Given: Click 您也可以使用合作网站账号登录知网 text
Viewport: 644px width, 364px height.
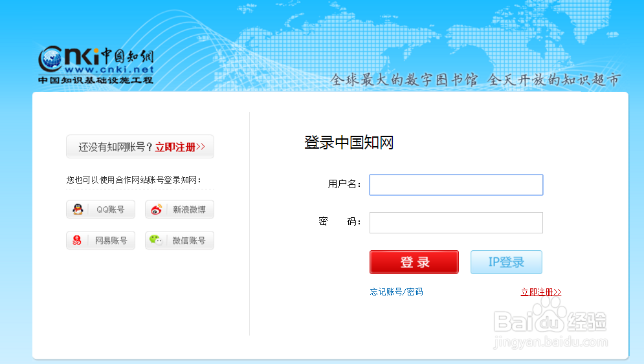Looking at the screenshot, I should click(134, 180).
